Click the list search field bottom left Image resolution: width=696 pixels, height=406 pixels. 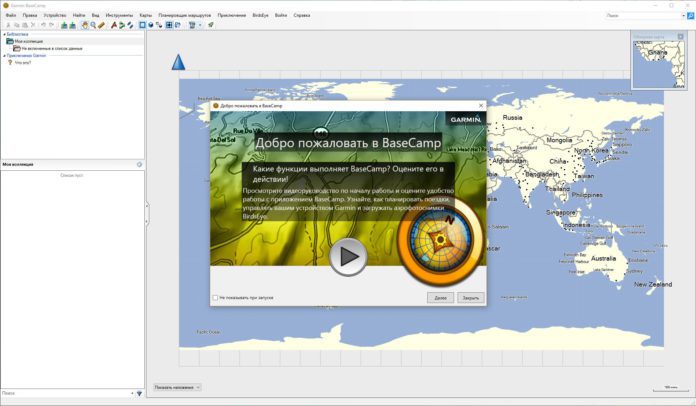click(x=65, y=393)
